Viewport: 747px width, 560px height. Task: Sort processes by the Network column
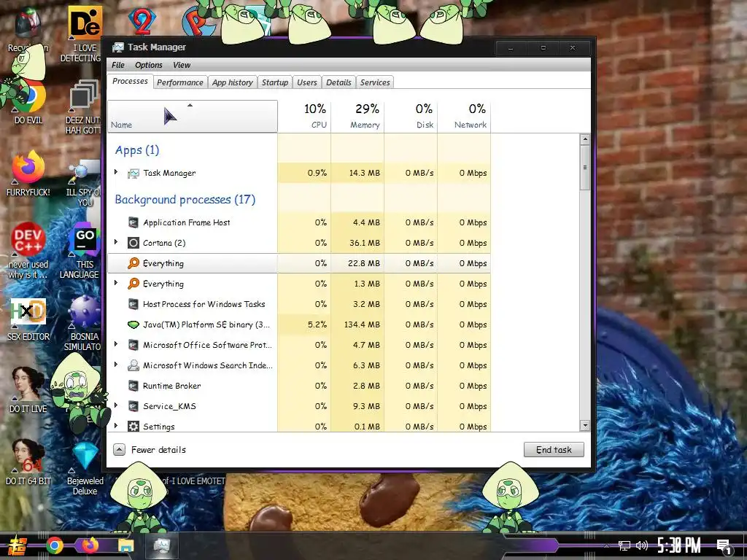[x=464, y=116]
